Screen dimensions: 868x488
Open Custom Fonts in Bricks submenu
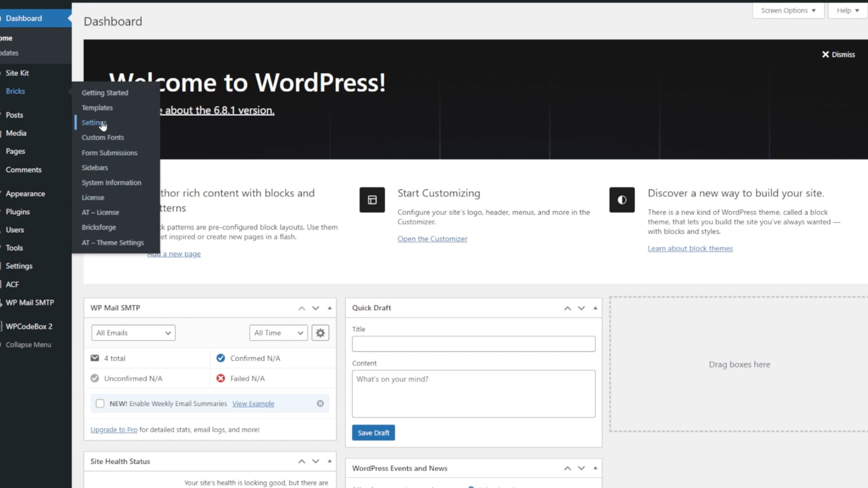103,137
